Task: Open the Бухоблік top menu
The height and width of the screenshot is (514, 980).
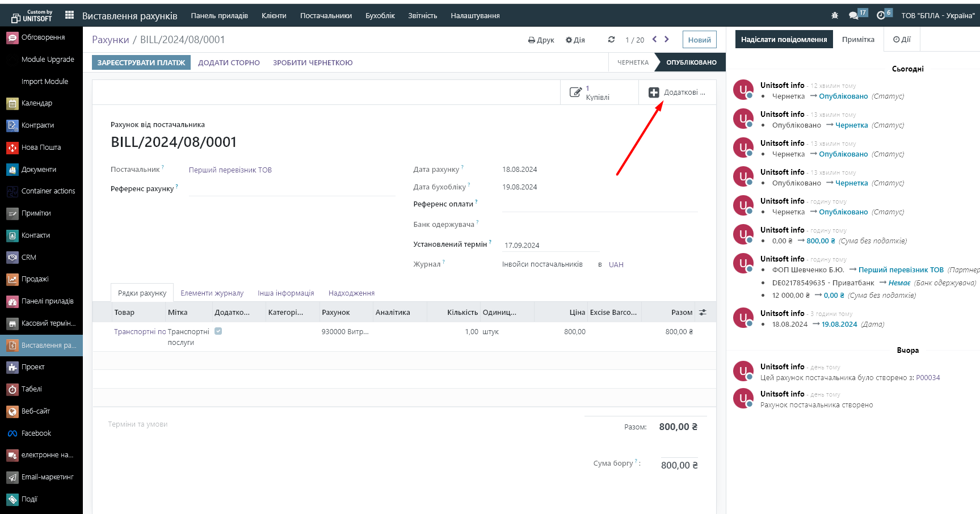Action: coord(380,16)
